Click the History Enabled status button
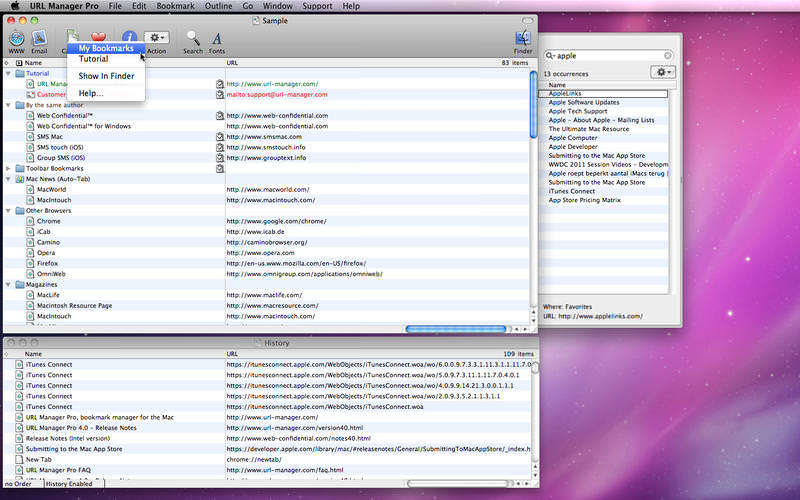The image size is (800, 500). pyautogui.click(x=69, y=484)
